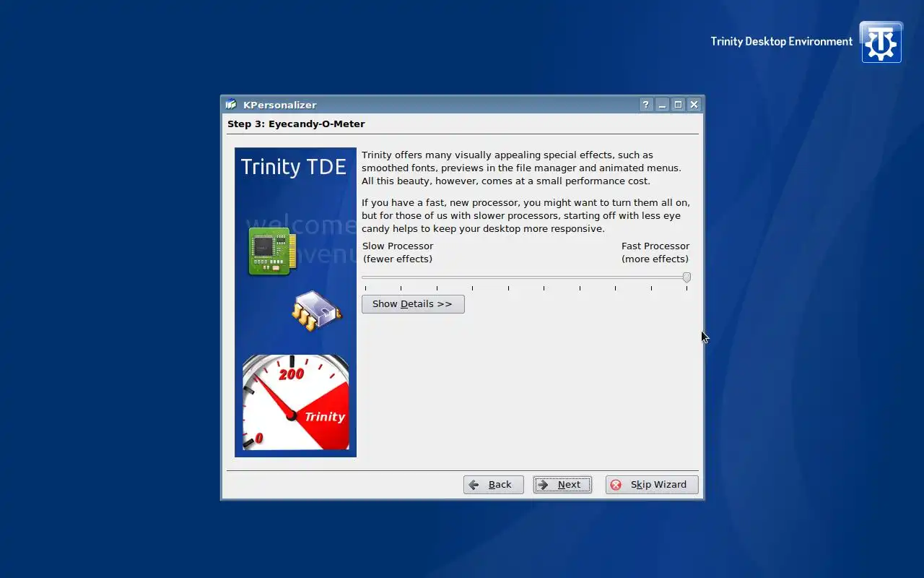This screenshot has width=924, height=578.
Task: Click the eyecandy slider handle
Action: coord(687,277)
